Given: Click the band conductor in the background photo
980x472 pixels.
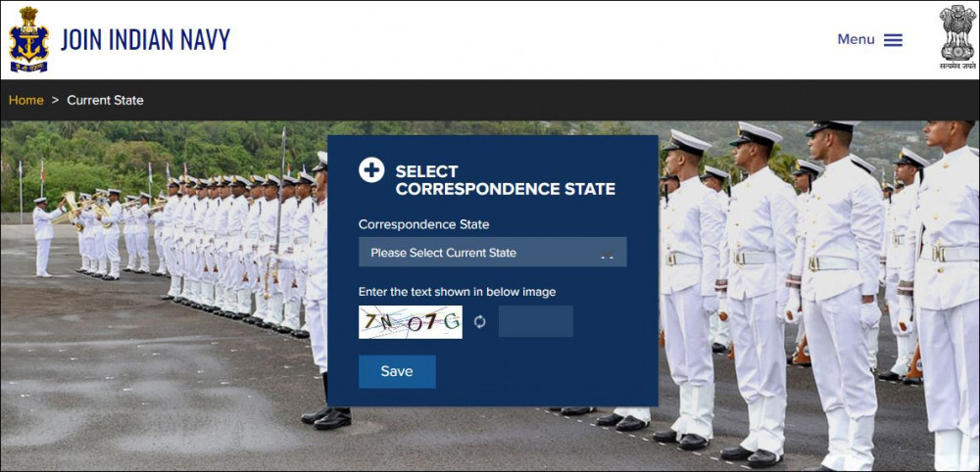Looking at the screenshot, I should click(x=45, y=237).
